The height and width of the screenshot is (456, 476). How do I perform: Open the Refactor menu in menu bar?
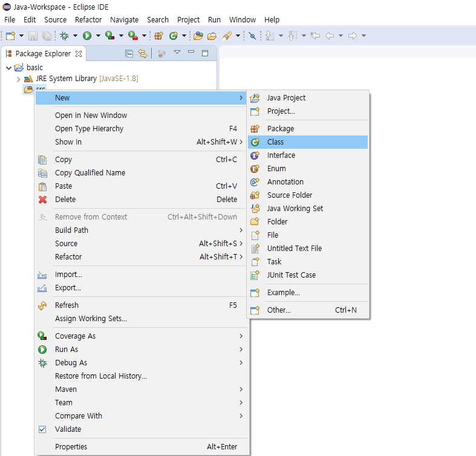click(x=88, y=20)
